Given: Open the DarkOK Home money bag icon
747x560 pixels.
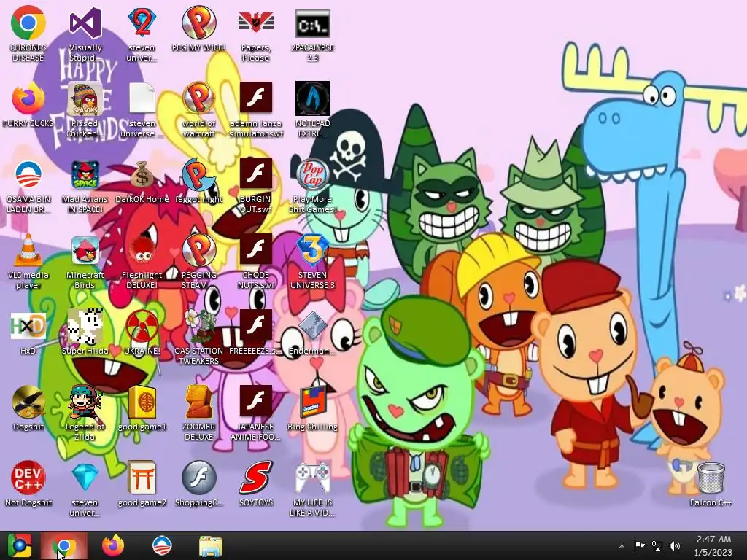Looking at the screenshot, I should (x=142, y=175).
